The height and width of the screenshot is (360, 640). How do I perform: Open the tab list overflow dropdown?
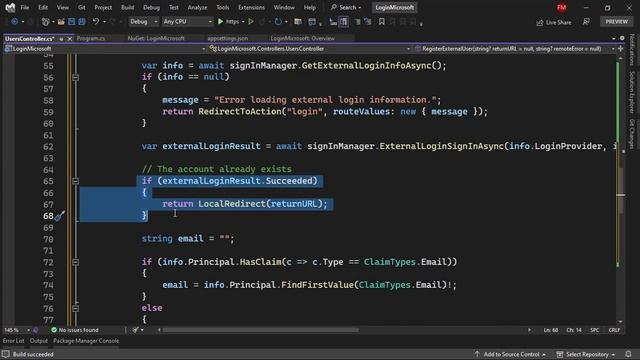[613, 38]
